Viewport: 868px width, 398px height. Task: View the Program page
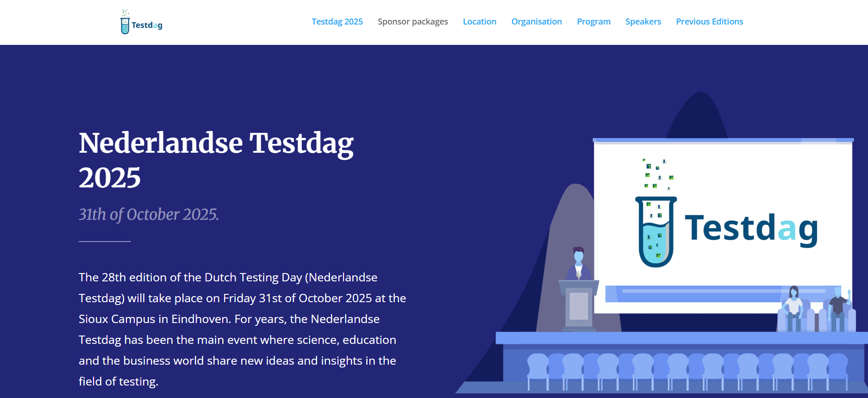[x=593, y=22]
